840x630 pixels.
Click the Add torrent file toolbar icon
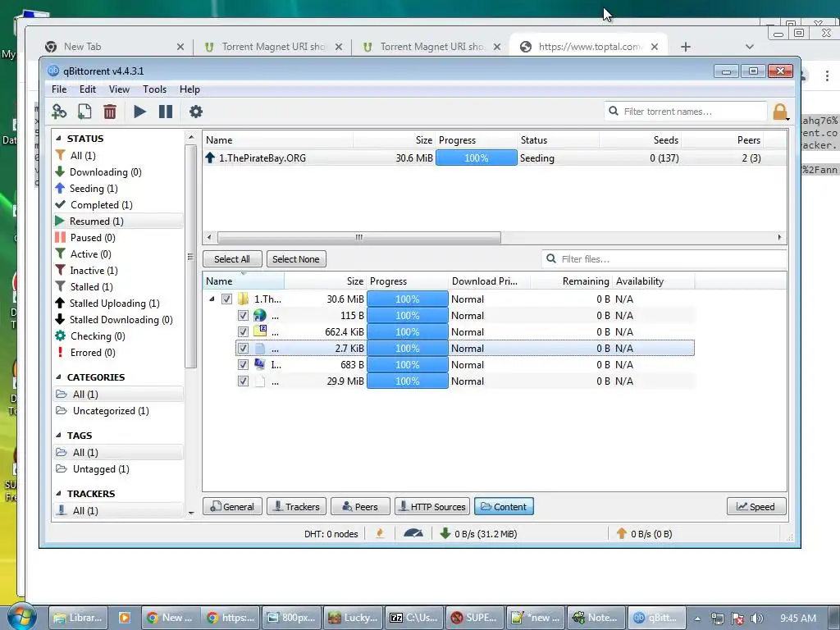[x=84, y=112]
